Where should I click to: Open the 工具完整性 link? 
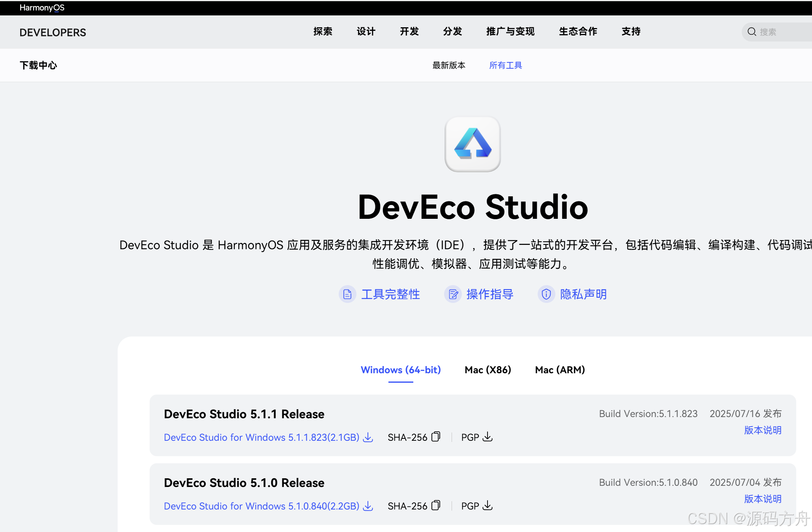click(x=390, y=294)
